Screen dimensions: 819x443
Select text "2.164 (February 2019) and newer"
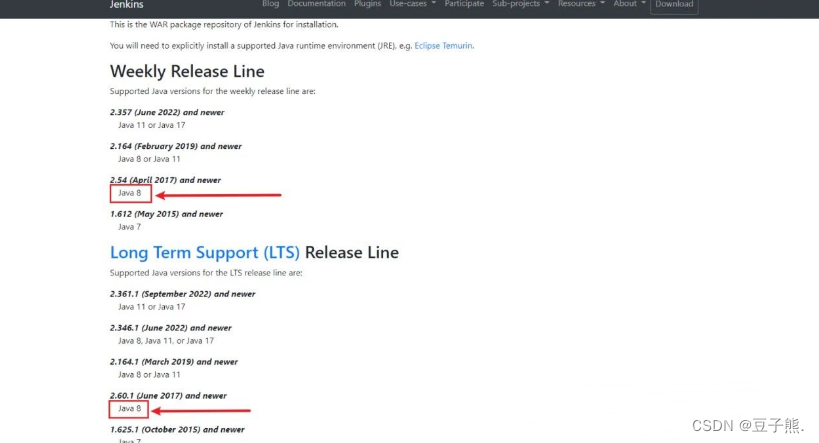[x=176, y=146]
